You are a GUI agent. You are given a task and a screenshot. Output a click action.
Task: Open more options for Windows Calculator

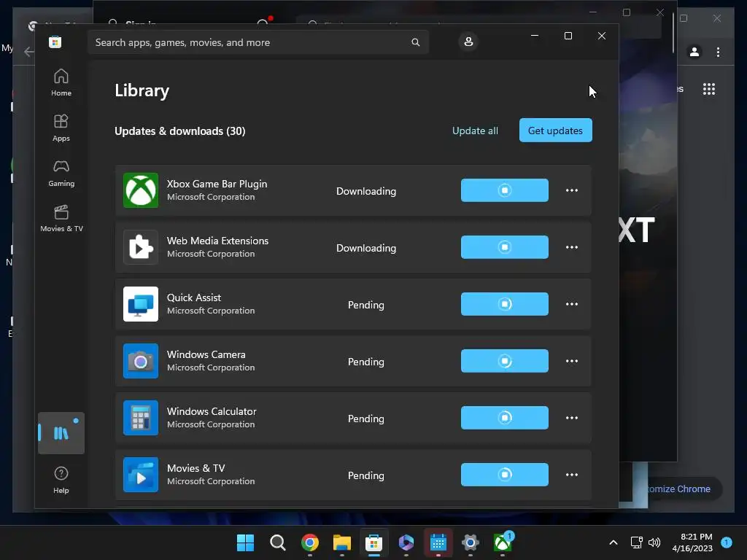click(572, 418)
